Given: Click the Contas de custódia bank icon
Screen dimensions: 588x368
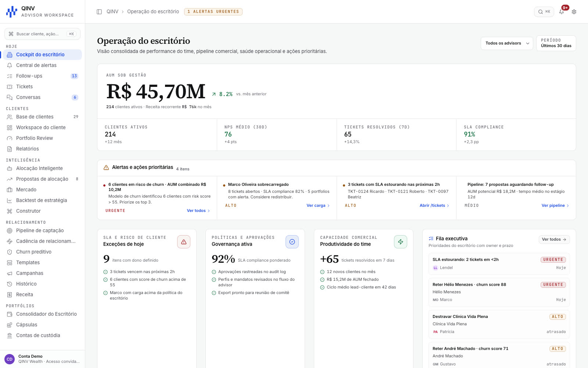Looking at the screenshot, I should [x=10, y=336].
